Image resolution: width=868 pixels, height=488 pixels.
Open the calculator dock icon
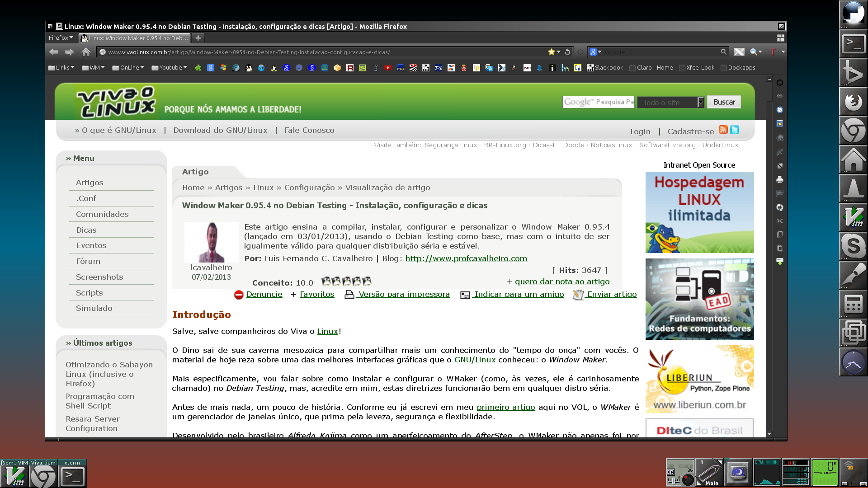tap(853, 304)
